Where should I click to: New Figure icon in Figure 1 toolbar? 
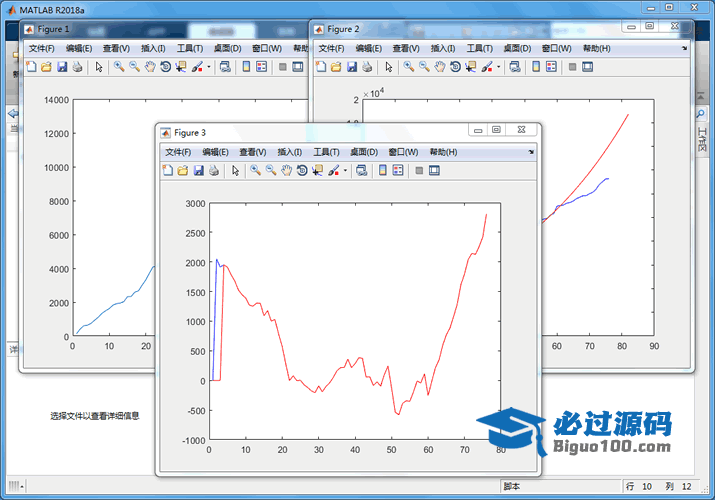31,67
